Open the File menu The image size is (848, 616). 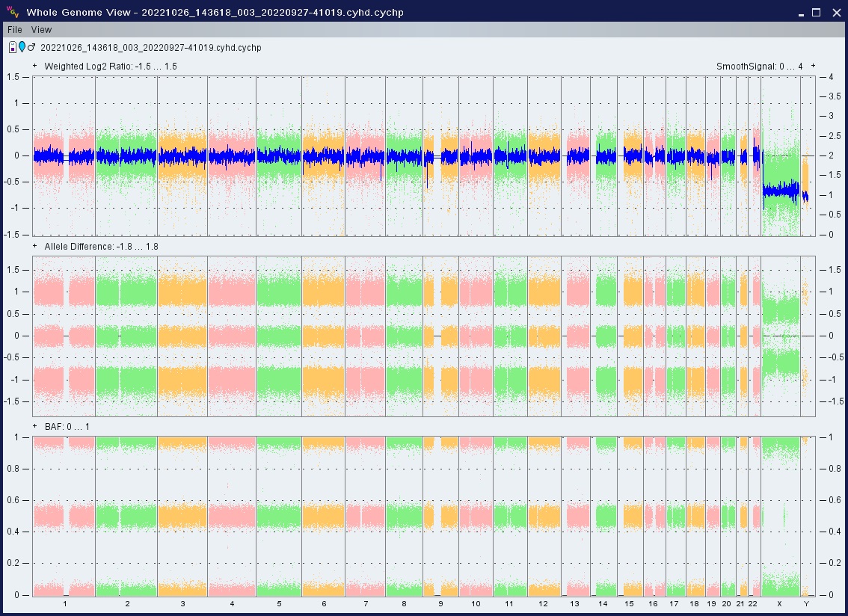click(x=15, y=30)
